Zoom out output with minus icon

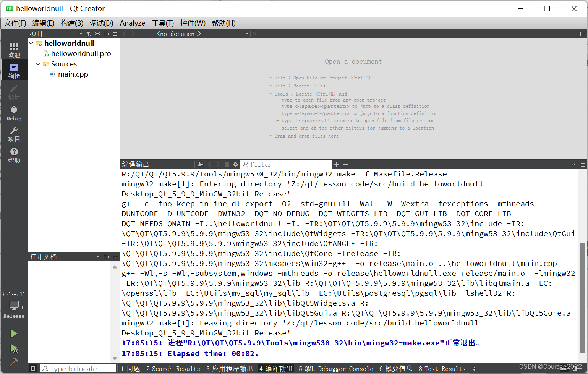click(345, 164)
